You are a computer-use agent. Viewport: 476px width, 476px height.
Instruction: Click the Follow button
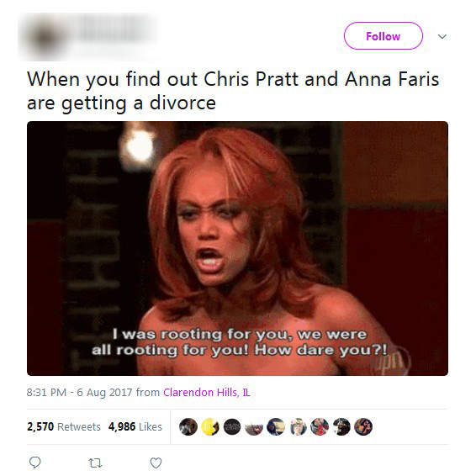[x=383, y=36]
